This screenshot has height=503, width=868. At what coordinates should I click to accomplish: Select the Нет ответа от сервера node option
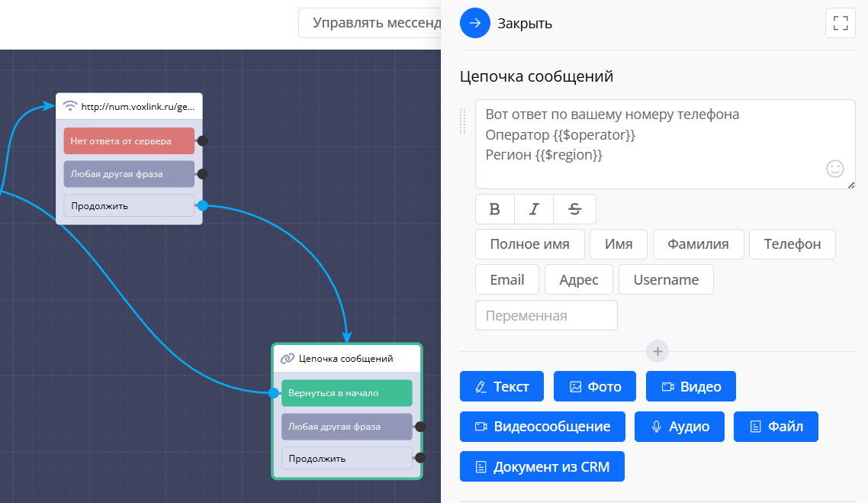click(x=129, y=141)
